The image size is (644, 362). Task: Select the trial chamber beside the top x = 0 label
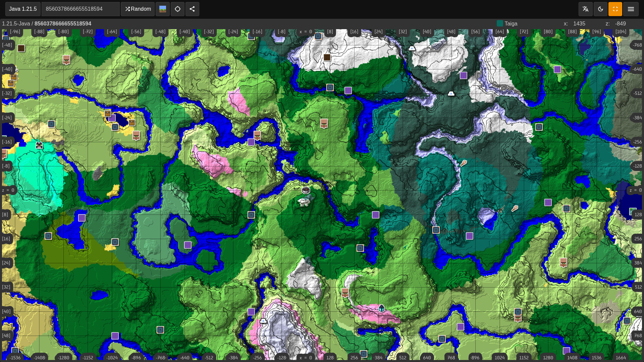pos(318,36)
